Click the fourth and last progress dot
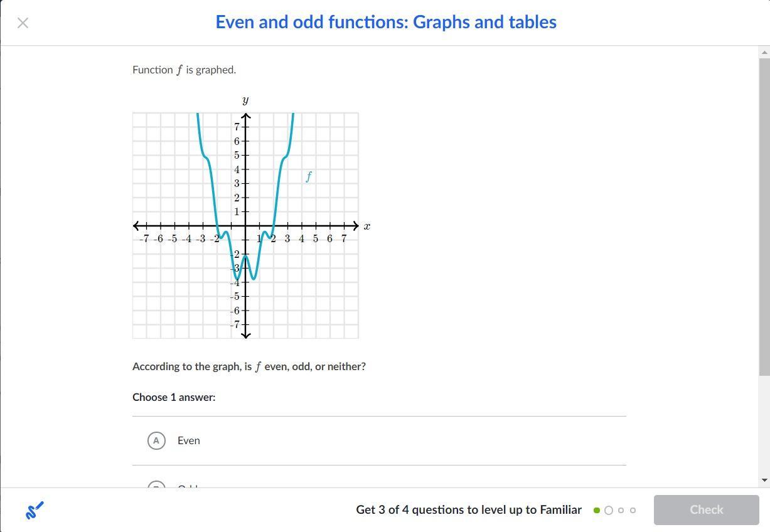The height and width of the screenshot is (532, 770). (633, 510)
